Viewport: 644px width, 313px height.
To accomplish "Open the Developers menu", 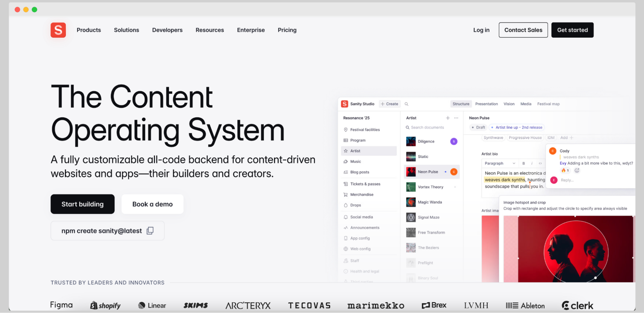I will tap(167, 30).
